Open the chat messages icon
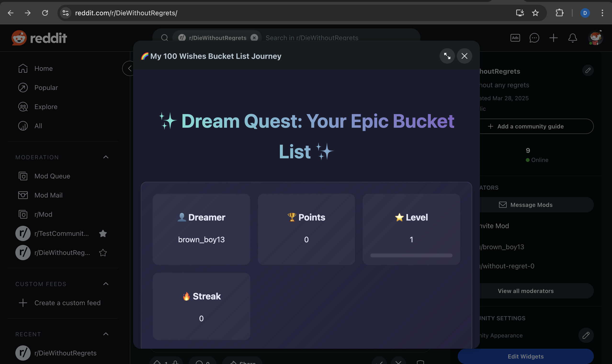This screenshot has height=364, width=612. pyautogui.click(x=534, y=38)
